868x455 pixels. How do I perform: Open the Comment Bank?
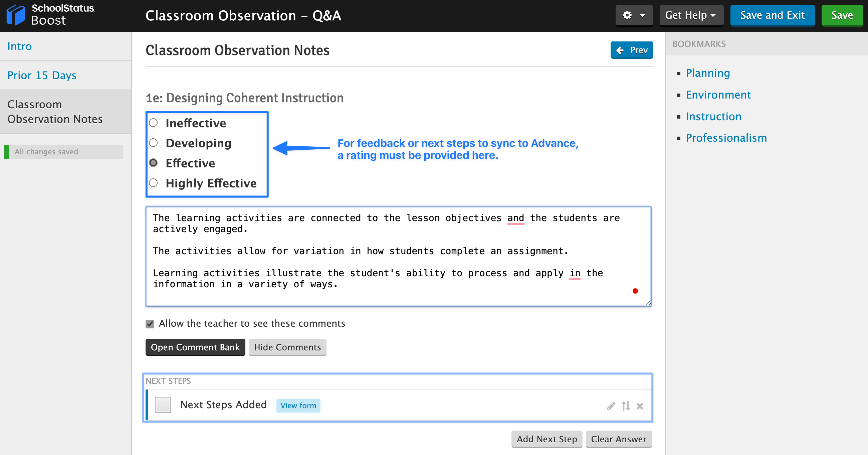point(195,347)
